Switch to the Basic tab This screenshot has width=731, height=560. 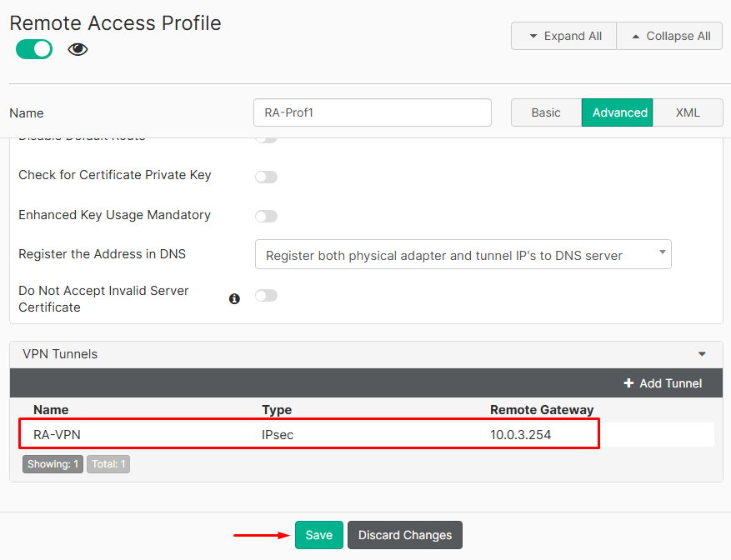[x=545, y=112]
